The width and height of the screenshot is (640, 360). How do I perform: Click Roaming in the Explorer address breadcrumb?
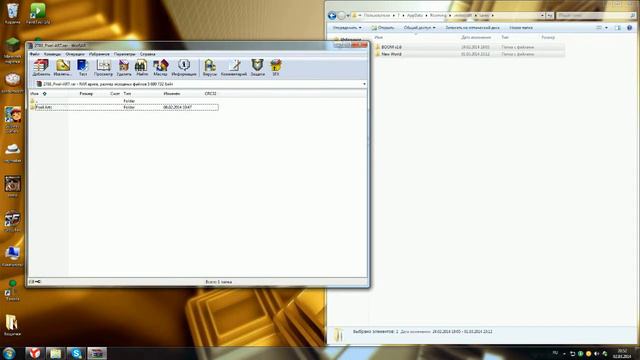coord(438,16)
